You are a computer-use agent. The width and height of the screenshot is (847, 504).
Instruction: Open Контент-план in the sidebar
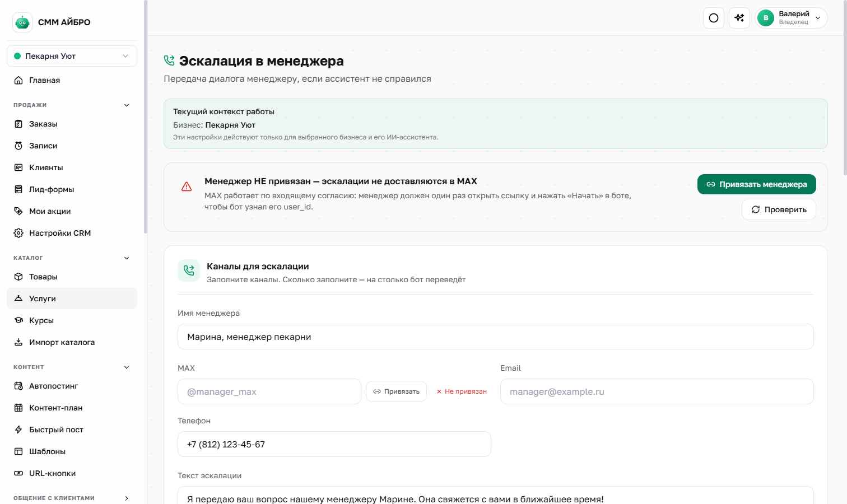(72, 408)
